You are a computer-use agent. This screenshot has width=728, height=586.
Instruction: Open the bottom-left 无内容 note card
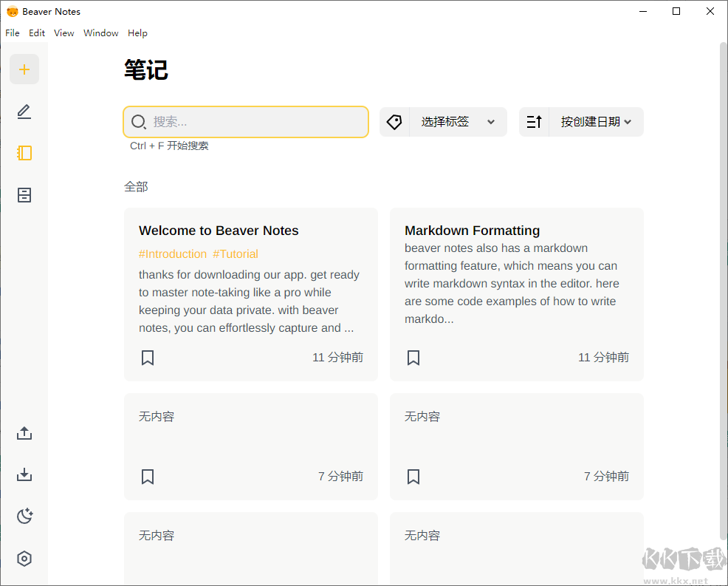coord(251,548)
